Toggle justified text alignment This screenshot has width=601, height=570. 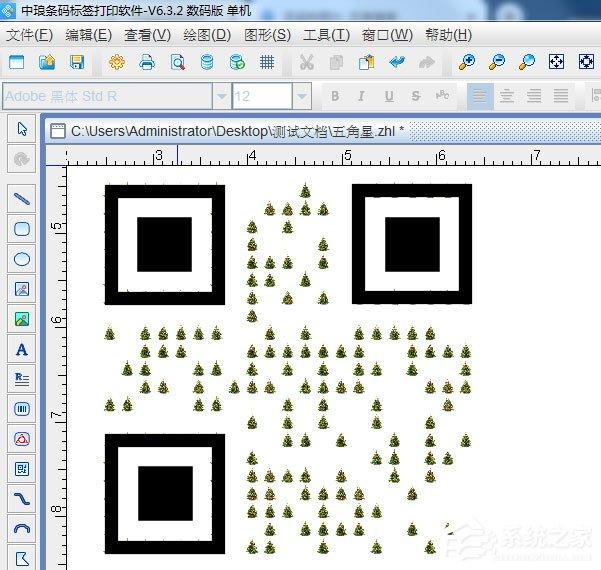tap(561, 96)
